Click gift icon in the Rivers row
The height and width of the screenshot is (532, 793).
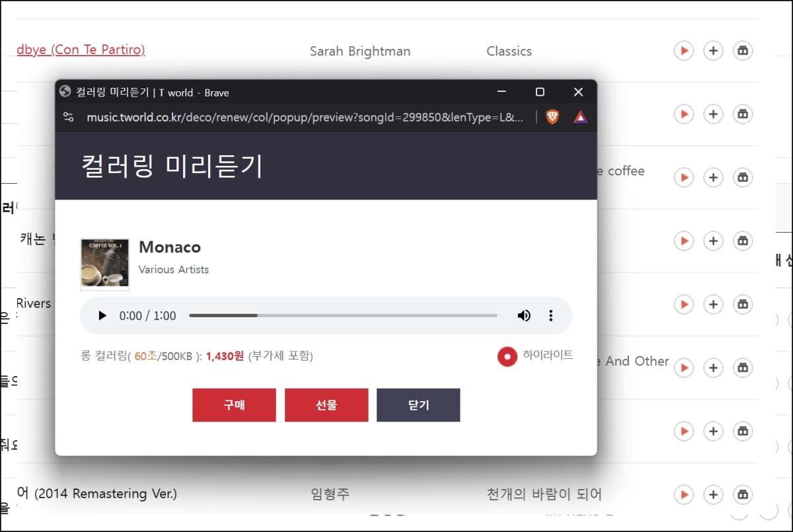[743, 304]
